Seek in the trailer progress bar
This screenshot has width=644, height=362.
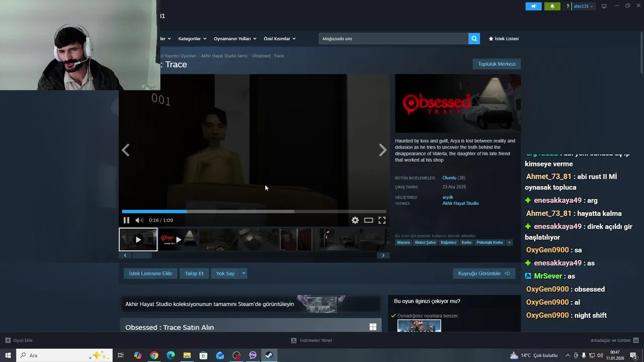click(x=254, y=211)
